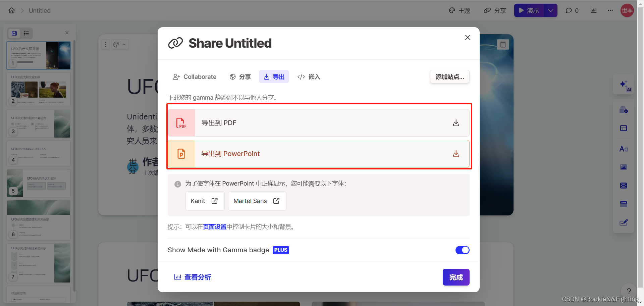Viewport: 644px width, 306px height.
Task: Expand the 演示 dropdown arrow
Action: tap(551, 10)
